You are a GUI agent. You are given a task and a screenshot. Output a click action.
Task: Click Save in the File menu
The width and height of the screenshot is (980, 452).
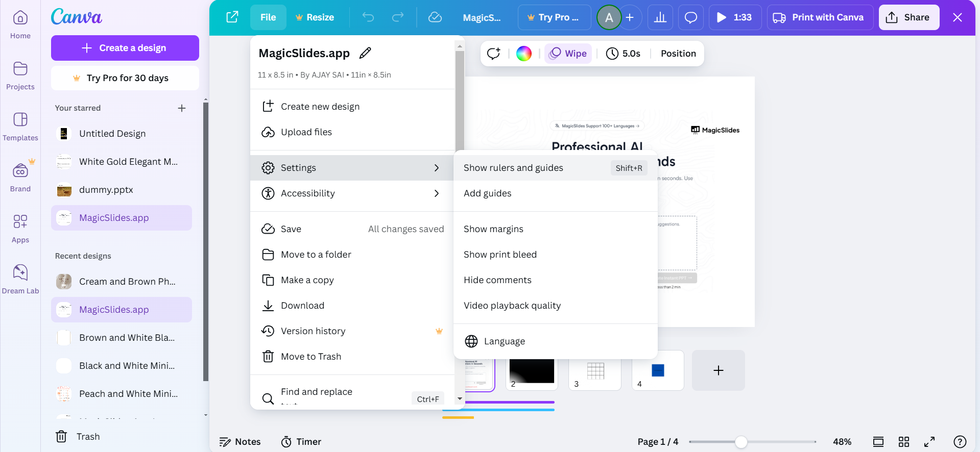352,229
